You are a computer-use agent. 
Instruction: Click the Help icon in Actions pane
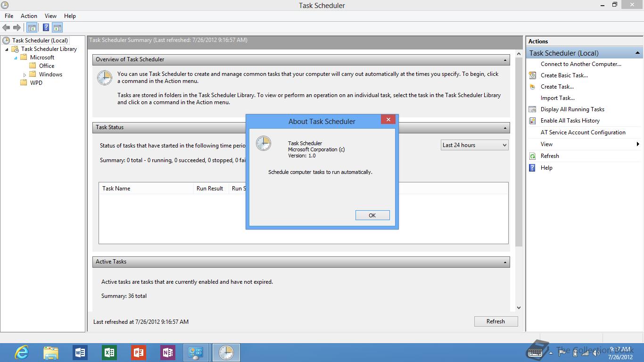(532, 168)
